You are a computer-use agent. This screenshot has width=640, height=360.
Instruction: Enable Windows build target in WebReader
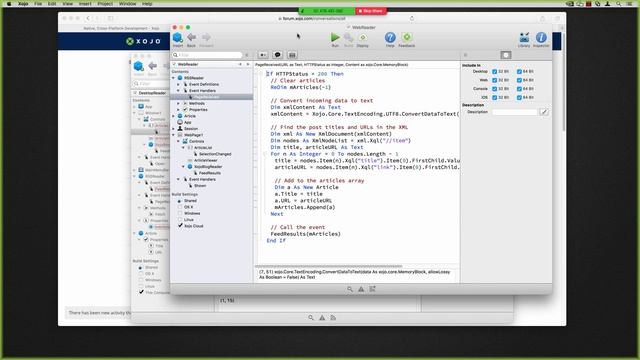coord(180,213)
